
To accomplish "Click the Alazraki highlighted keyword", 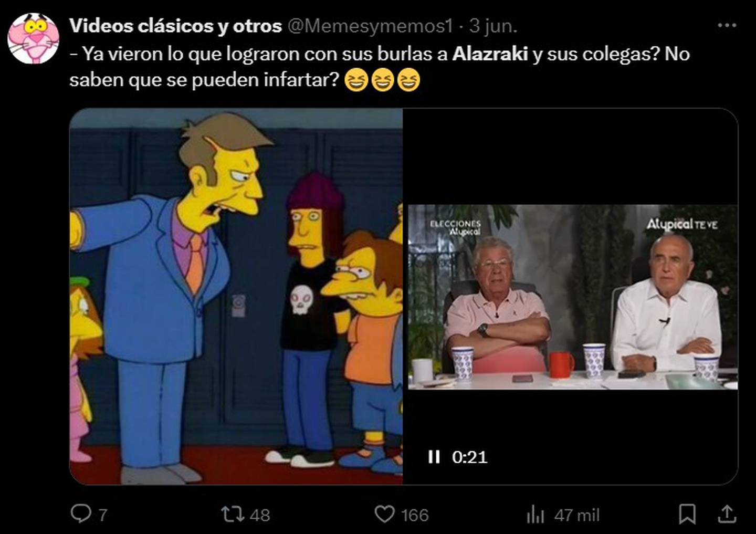I will click(x=490, y=54).
